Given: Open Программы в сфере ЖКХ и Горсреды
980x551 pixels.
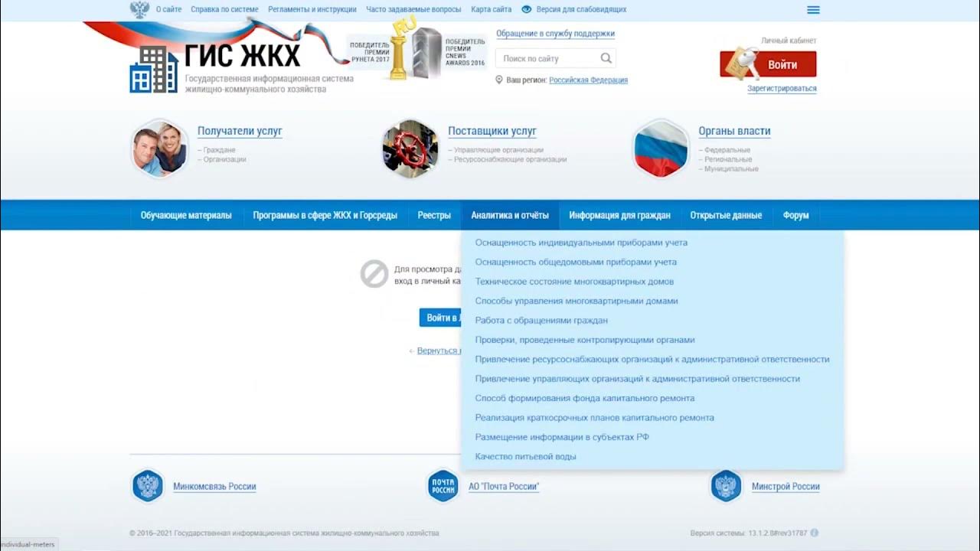Looking at the screenshot, I should tap(325, 215).
